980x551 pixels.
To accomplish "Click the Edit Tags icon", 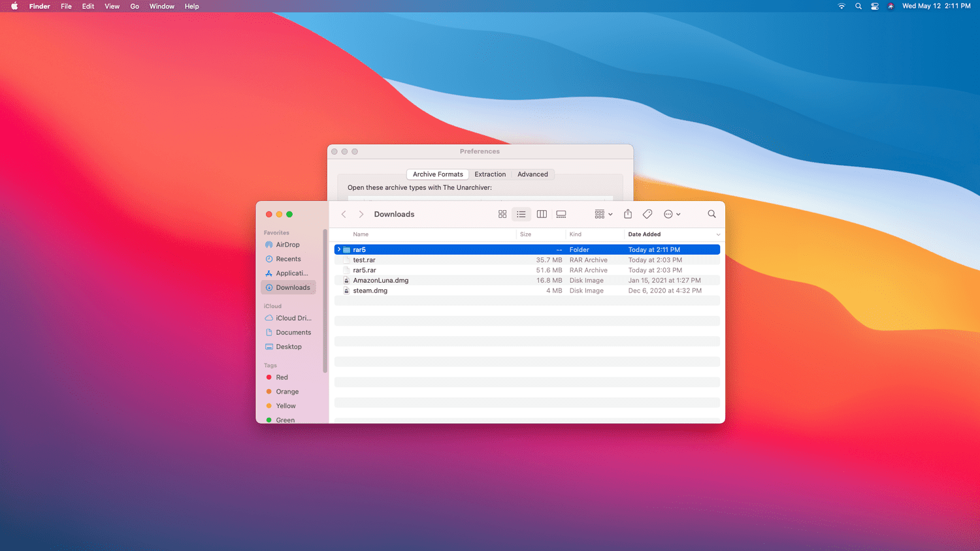I will (647, 214).
